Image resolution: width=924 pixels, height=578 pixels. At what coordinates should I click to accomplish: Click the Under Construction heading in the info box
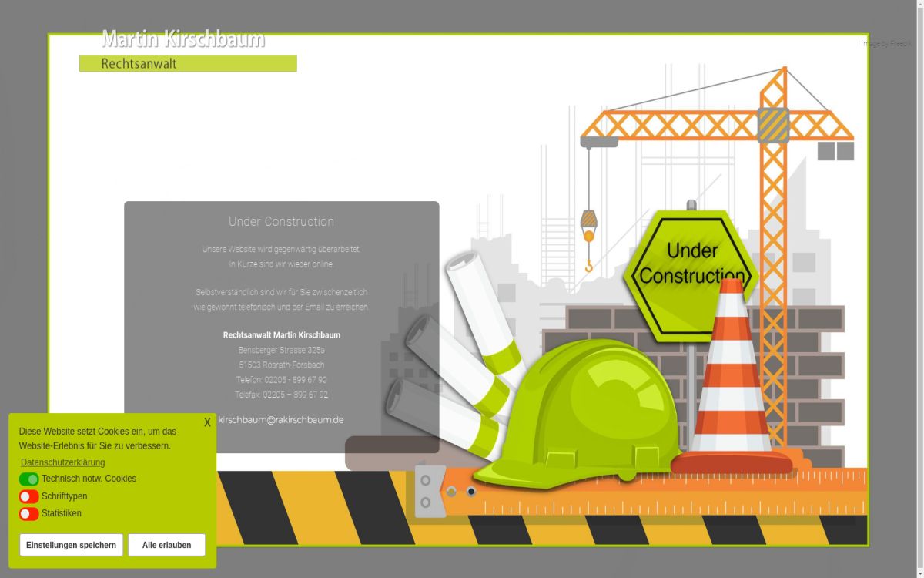pos(281,222)
